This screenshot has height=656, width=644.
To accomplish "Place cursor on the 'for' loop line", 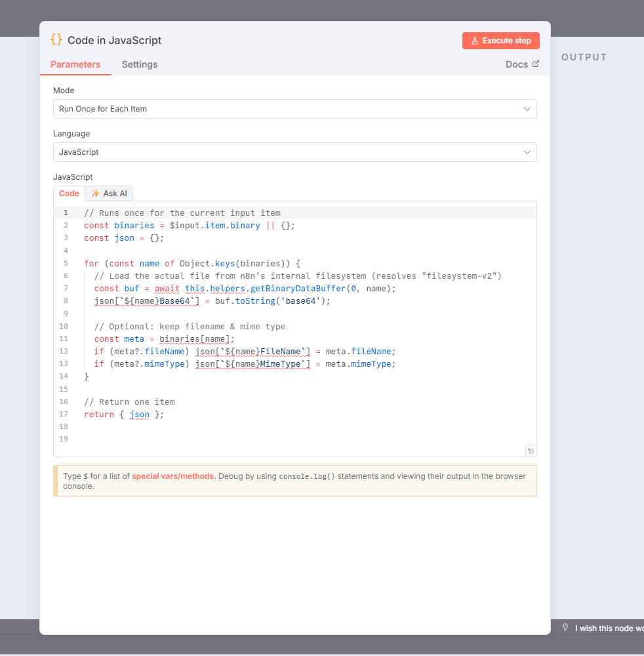I will point(191,264).
